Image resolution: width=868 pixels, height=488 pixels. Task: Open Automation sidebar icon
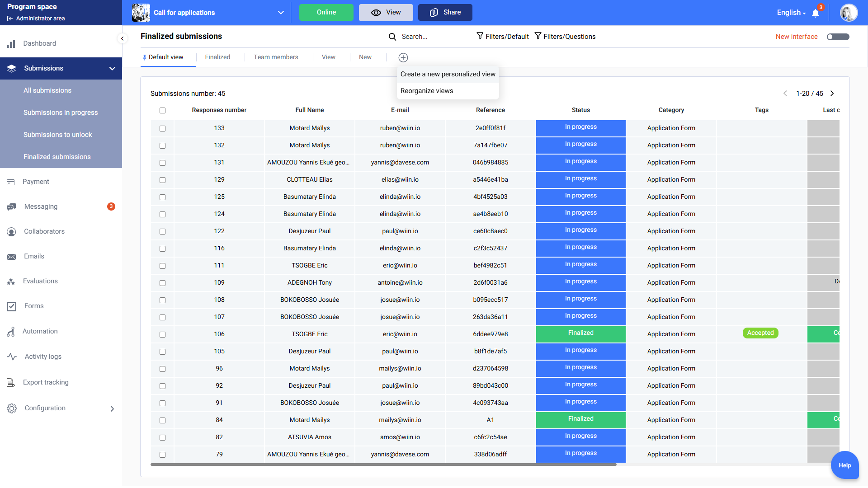coord(11,332)
